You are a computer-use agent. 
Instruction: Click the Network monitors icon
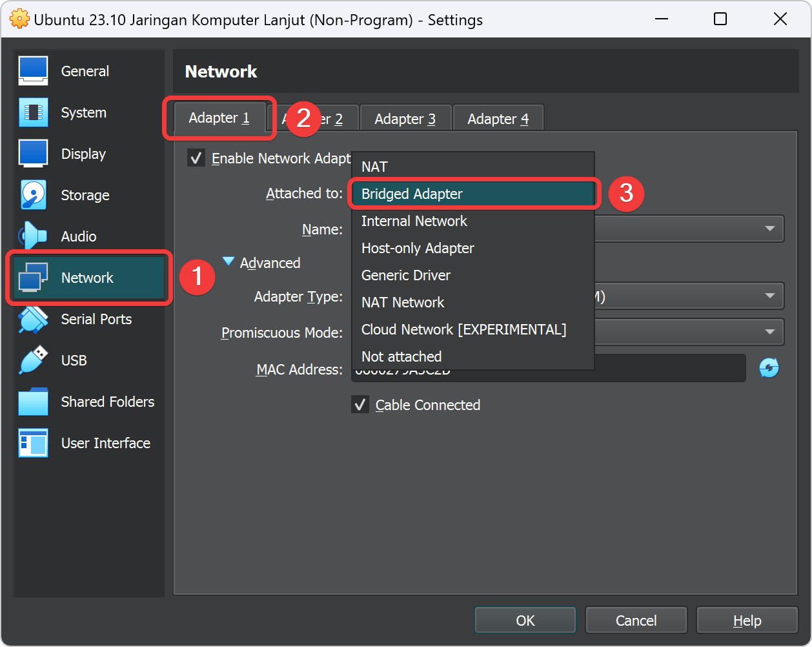[33, 278]
